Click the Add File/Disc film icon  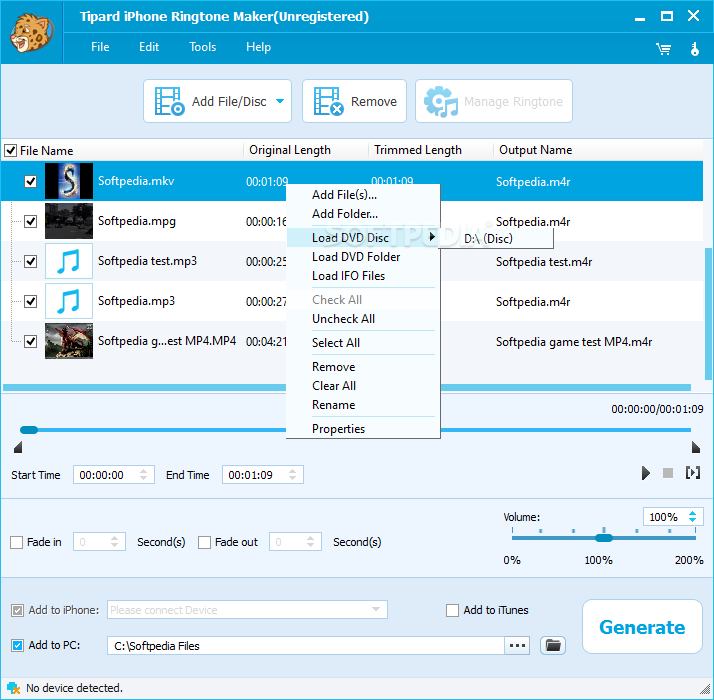169,101
